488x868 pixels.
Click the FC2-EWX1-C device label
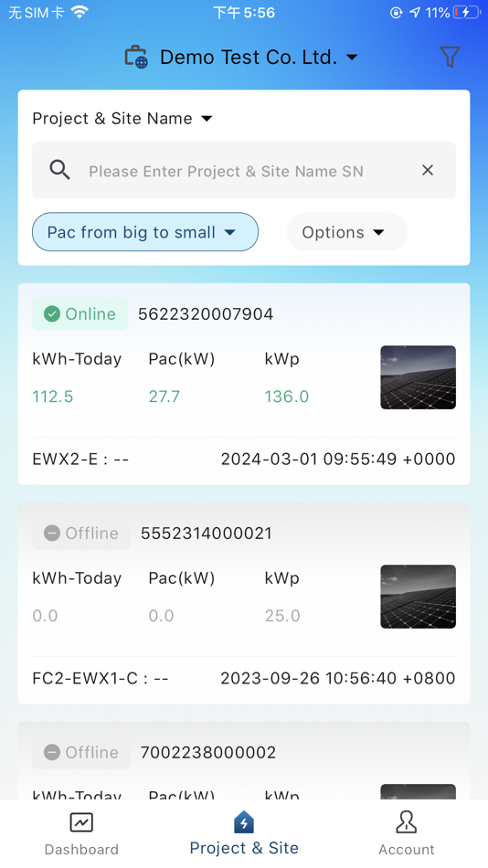tap(101, 678)
